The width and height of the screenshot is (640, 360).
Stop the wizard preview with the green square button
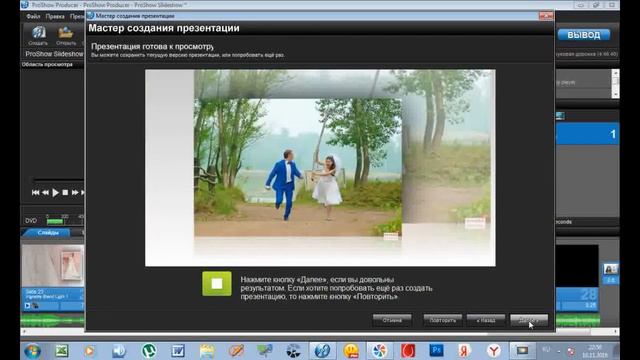217,283
